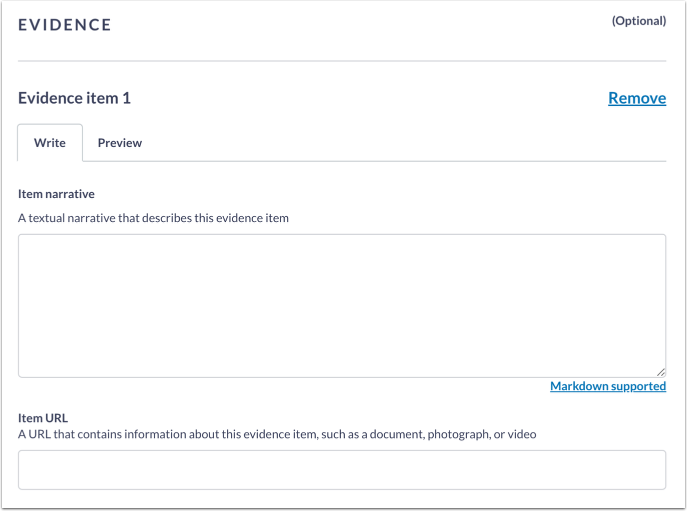Remove Evidence item 1
Screen dimensions: 687x511
tap(637, 98)
